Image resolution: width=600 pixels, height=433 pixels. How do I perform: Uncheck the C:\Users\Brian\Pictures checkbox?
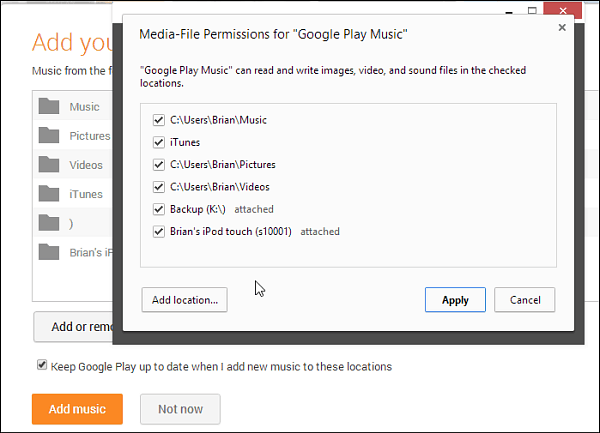pyautogui.click(x=159, y=164)
